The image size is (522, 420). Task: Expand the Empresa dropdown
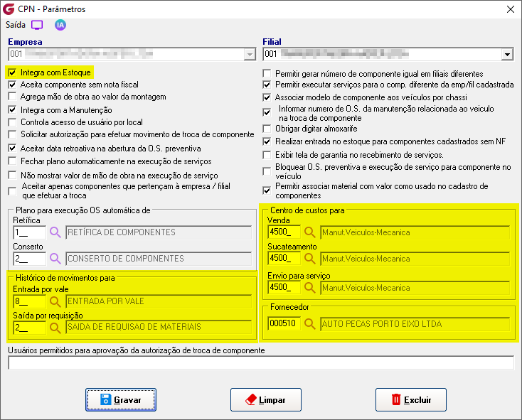click(250, 54)
